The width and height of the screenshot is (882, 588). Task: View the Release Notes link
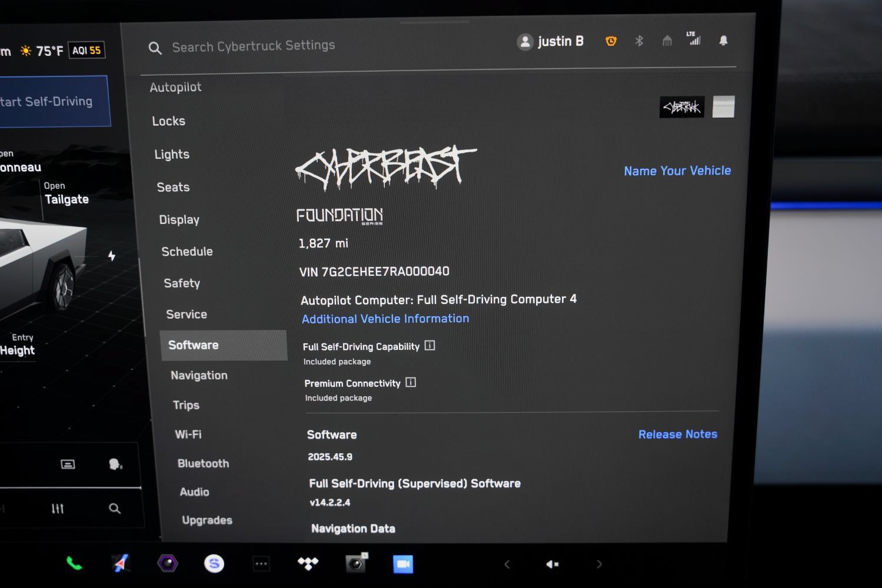tap(678, 434)
